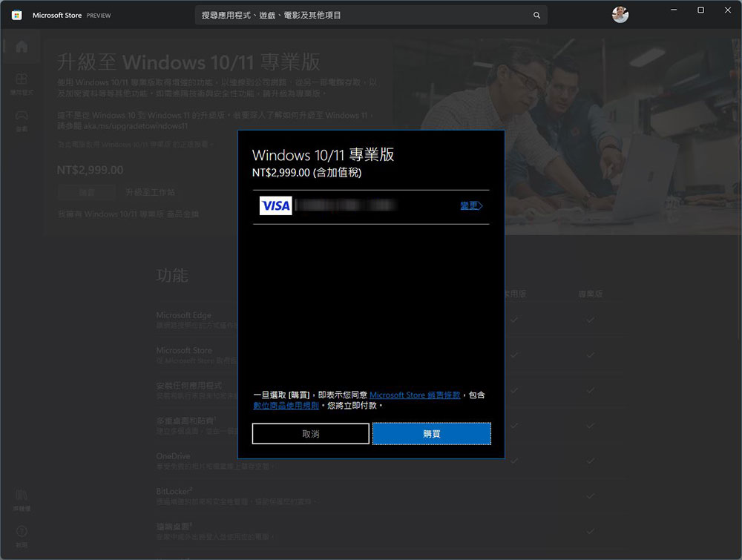Image resolution: width=742 pixels, height=560 pixels.
Task: Click the 取消 cancel button
Action: (310, 434)
